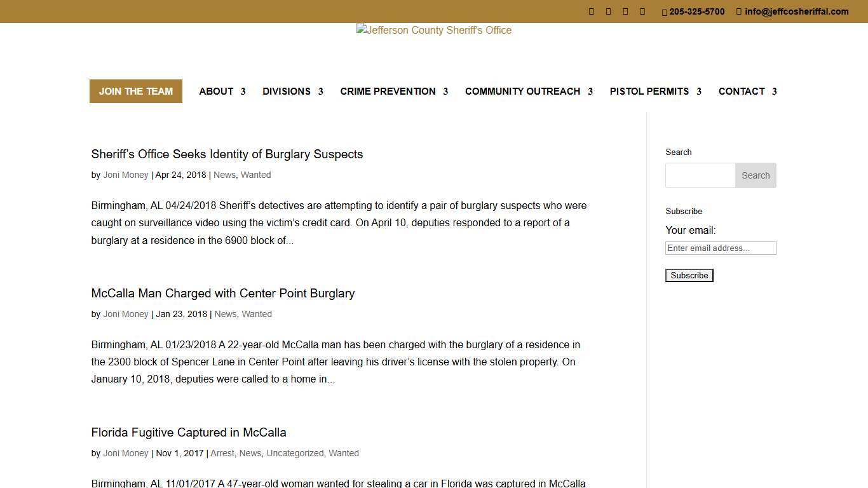Click the info@jeffcosheriffal.com email link

click(x=796, y=11)
